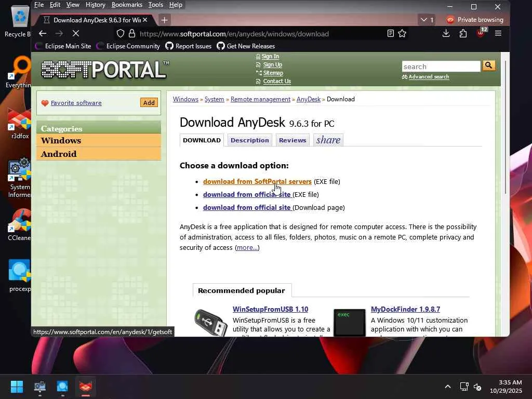Click the (more...) description link

[x=247, y=247]
